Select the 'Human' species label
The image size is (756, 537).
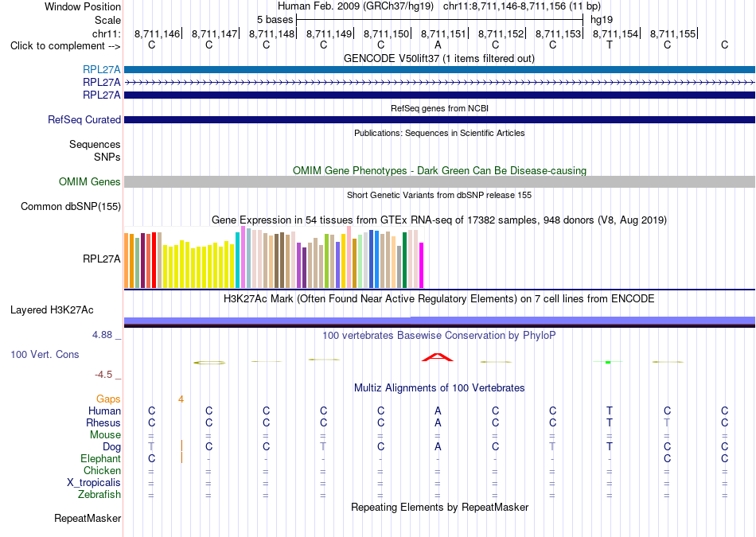(x=104, y=411)
